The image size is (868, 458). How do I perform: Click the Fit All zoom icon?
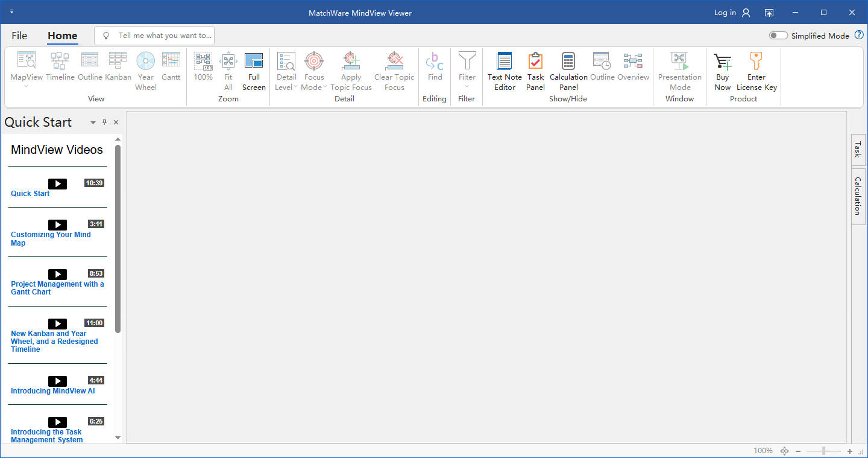coord(228,60)
